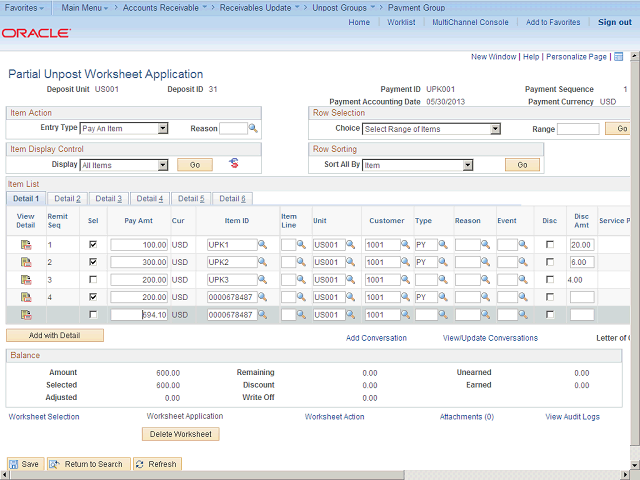The width and height of the screenshot is (640, 480).
Task: Look up Item ID for UPK1 row
Action: [x=262, y=244]
